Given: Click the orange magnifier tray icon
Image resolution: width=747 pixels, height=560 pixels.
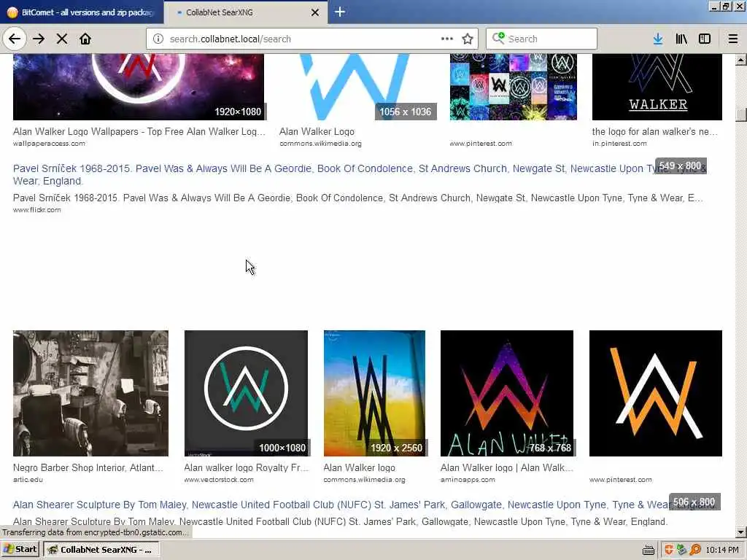Looking at the screenshot, I should tap(695, 550).
